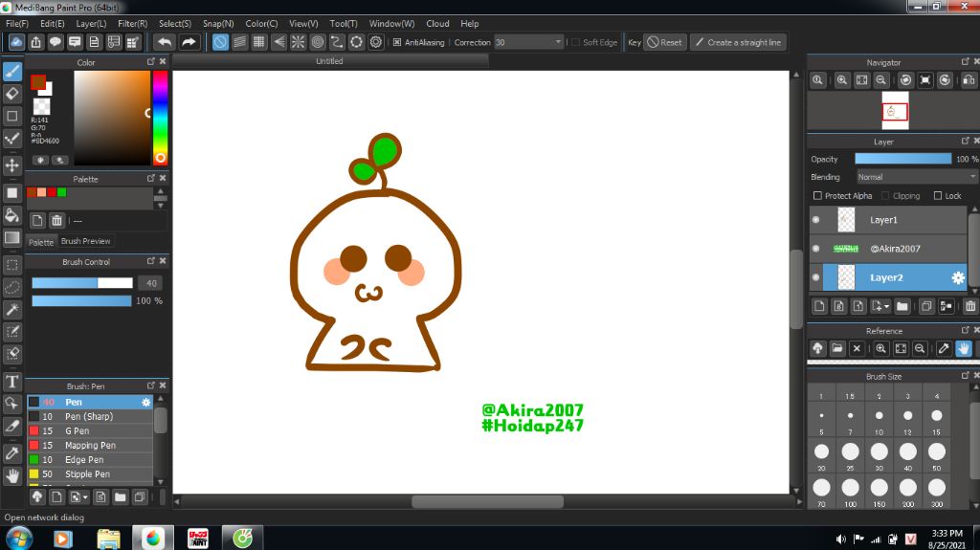This screenshot has width=980, height=550.
Task: Open Snap menu
Action: click(x=218, y=24)
